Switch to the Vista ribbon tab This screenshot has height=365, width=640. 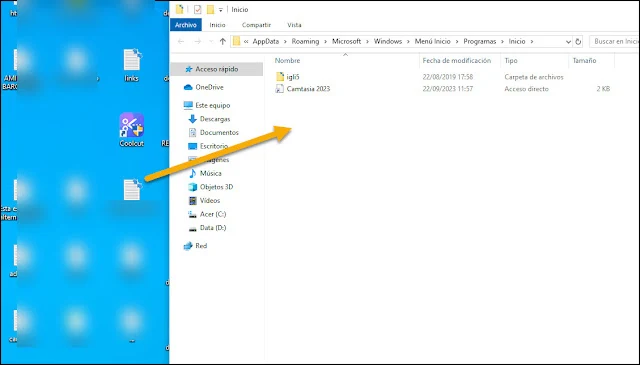click(294, 25)
